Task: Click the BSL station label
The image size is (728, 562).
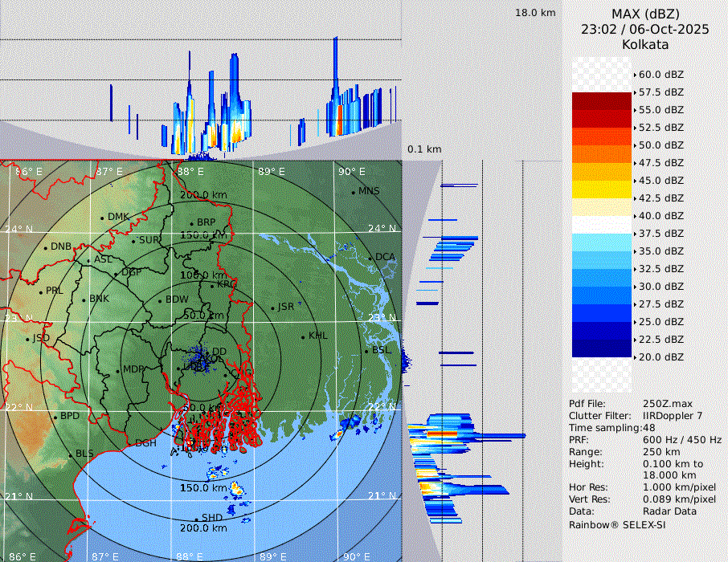Action: click(x=381, y=351)
